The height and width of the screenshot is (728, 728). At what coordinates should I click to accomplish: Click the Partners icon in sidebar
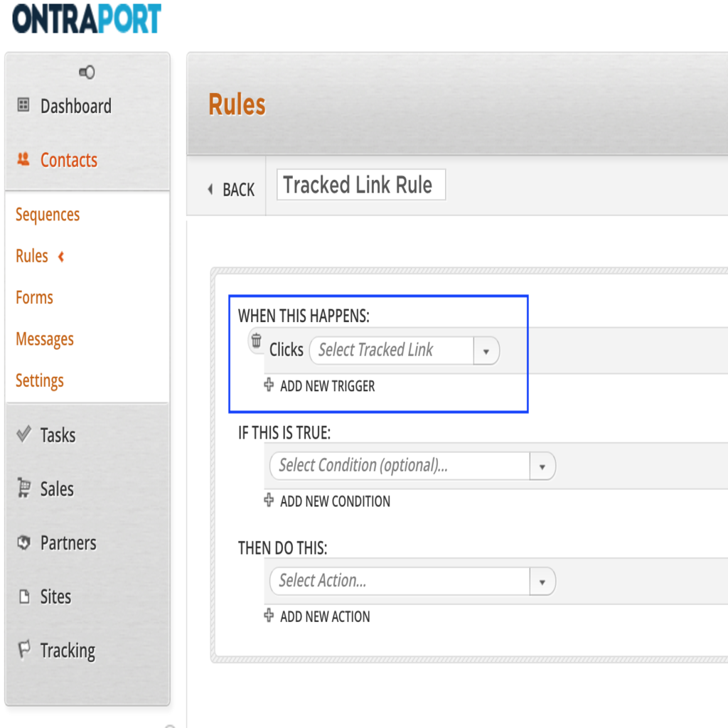tap(23, 543)
